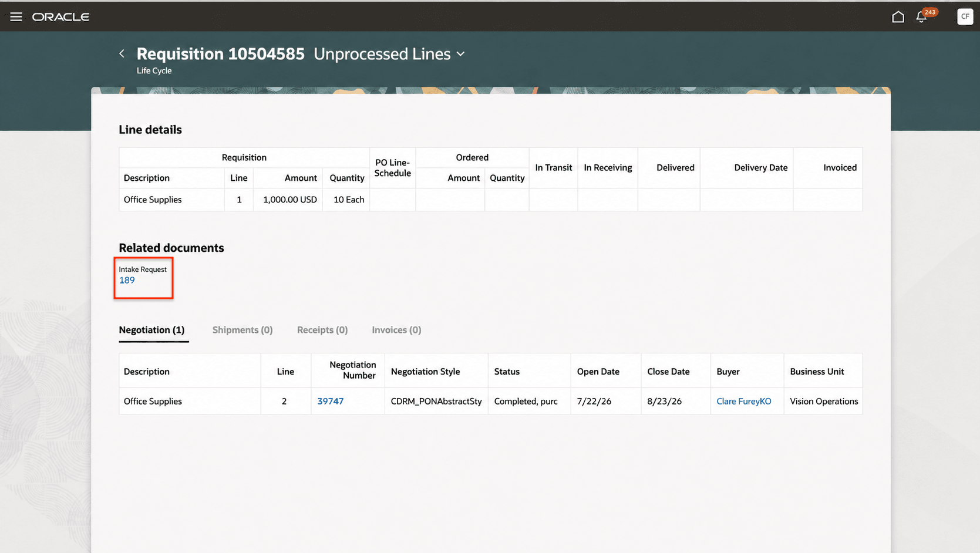980x553 pixels.
Task: Switch to the Shipments (0) tab
Action: point(243,330)
